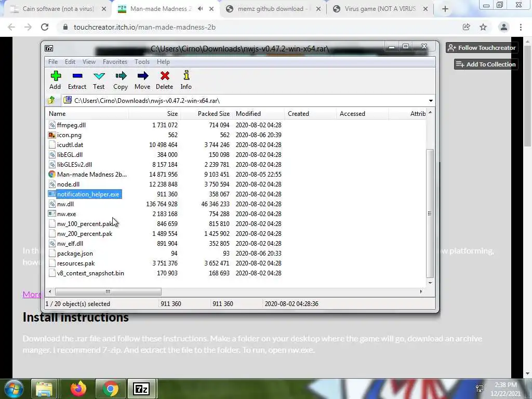
Task: Click the More link on the page
Action: (x=32, y=294)
